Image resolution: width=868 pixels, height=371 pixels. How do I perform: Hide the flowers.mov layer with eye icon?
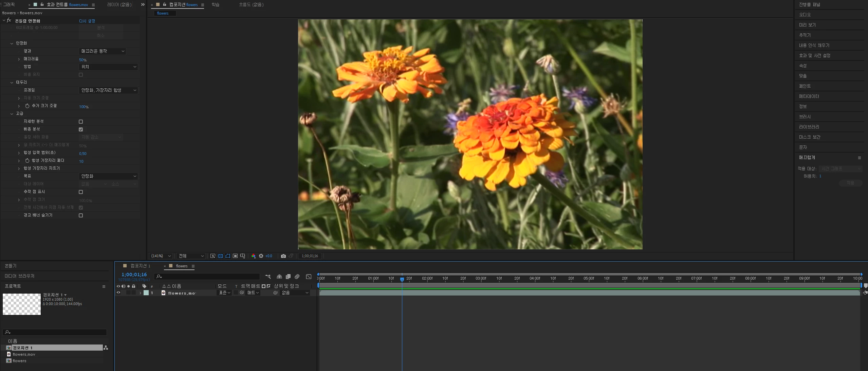pos(118,293)
